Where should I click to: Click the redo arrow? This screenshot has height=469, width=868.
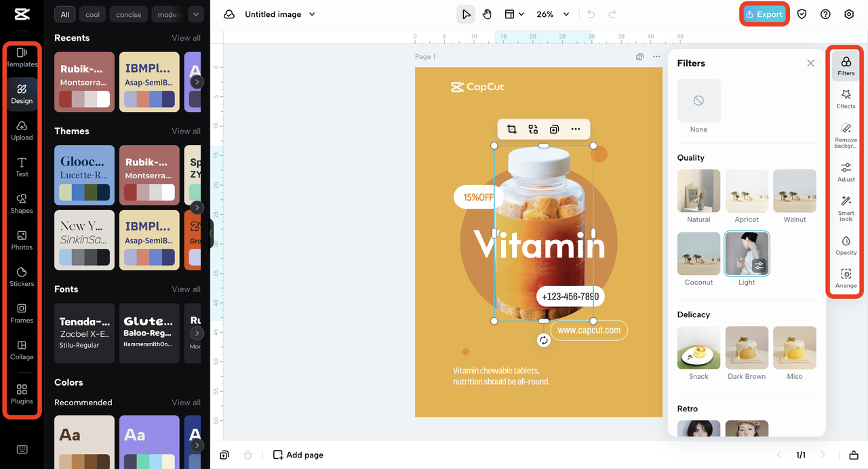click(x=612, y=14)
